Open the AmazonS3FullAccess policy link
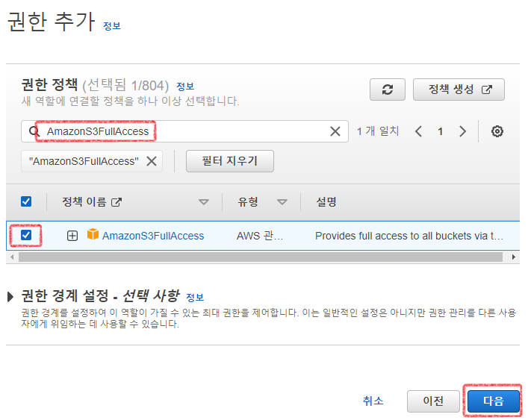 153,236
